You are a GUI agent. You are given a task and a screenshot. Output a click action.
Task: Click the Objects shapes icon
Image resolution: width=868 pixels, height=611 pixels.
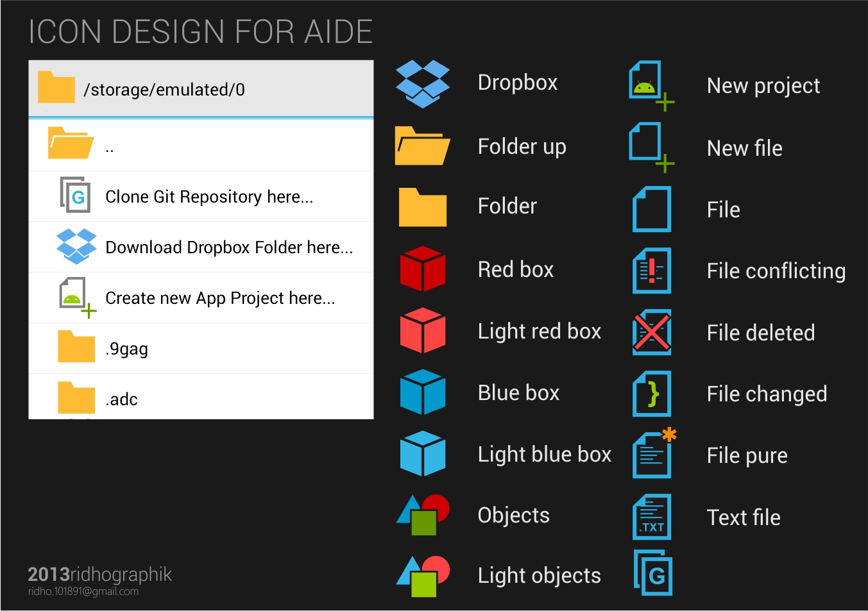click(423, 515)
